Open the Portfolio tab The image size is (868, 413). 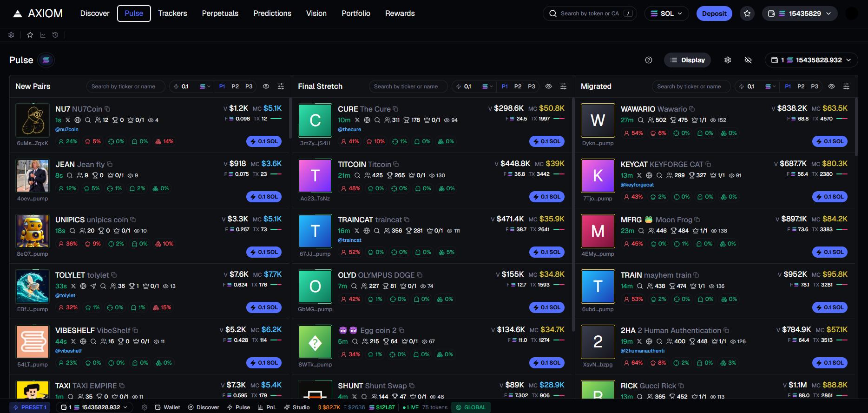pos(356,13)
